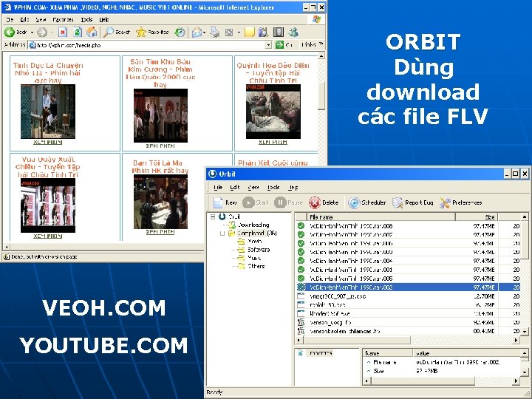Click the Pause button in Orbit toolbar

(x=288, y=202)
